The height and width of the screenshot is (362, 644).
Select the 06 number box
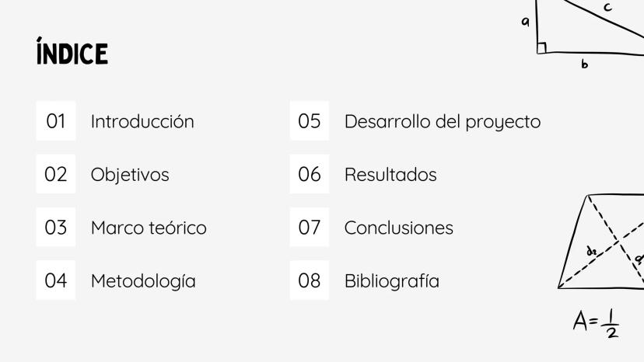click(x=310, y=175)
